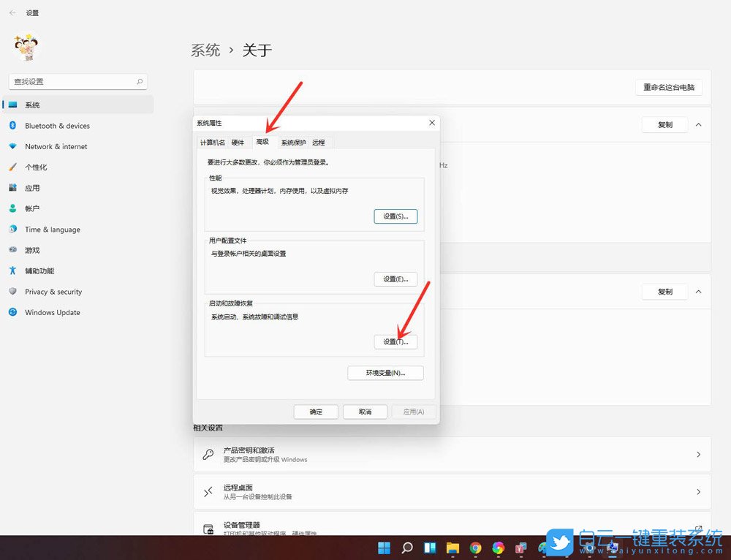Image resolution: width=731 pixels, height=560 pixels.
Task: Open the 产品密钥和激活 row chevron
Action: coord(699,454)
